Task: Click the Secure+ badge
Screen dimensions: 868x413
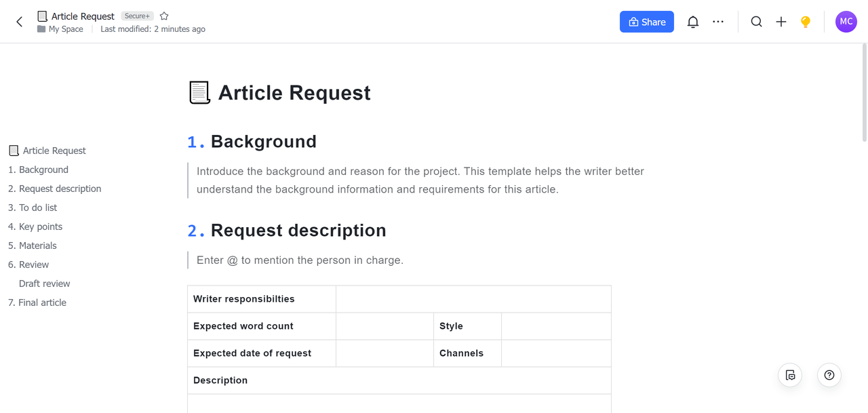Action: (x=137, y=16)
